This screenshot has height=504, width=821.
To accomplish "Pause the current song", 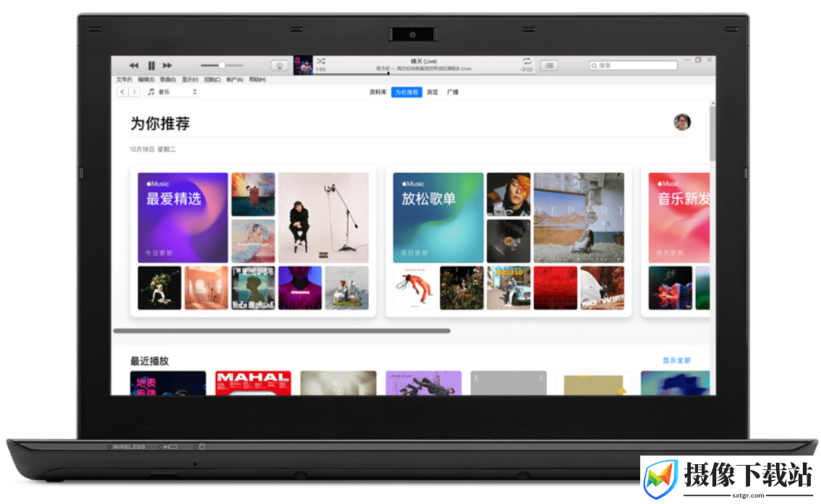I will point(151,65).
